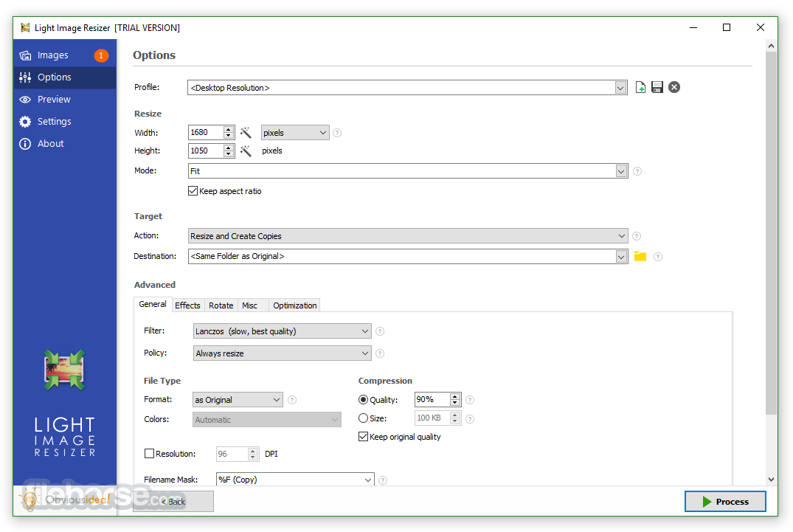Viewport: 793px width, 532px height.
Task: Click the scrollbar up arrow
Action: [772, 46]
